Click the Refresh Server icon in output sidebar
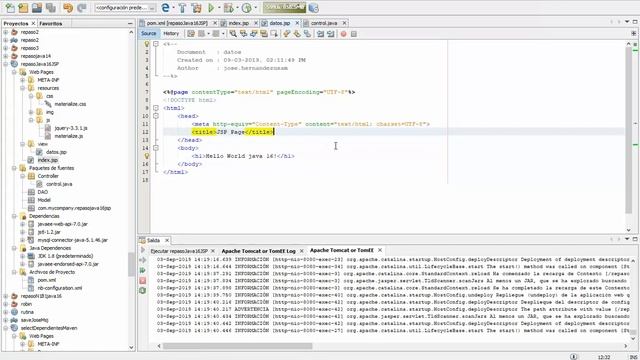 (x=142, y=291)
